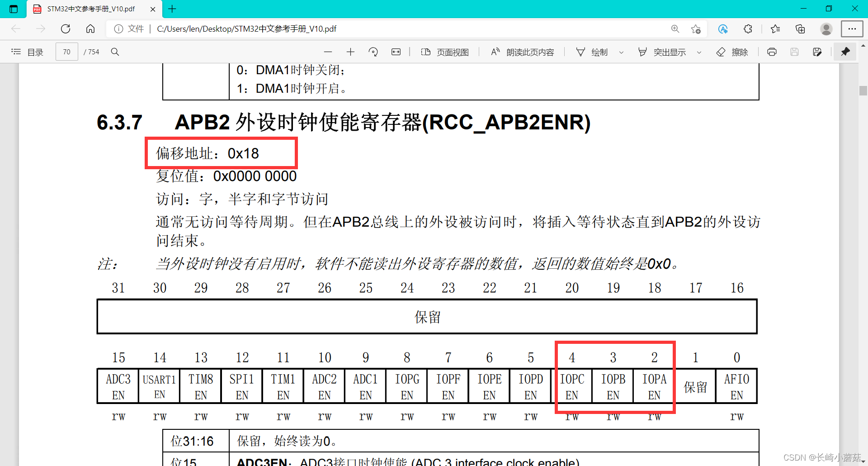Click the IOPB EN register cell
This screenshot has height=466, width=868.
click(x=613, y=386)
